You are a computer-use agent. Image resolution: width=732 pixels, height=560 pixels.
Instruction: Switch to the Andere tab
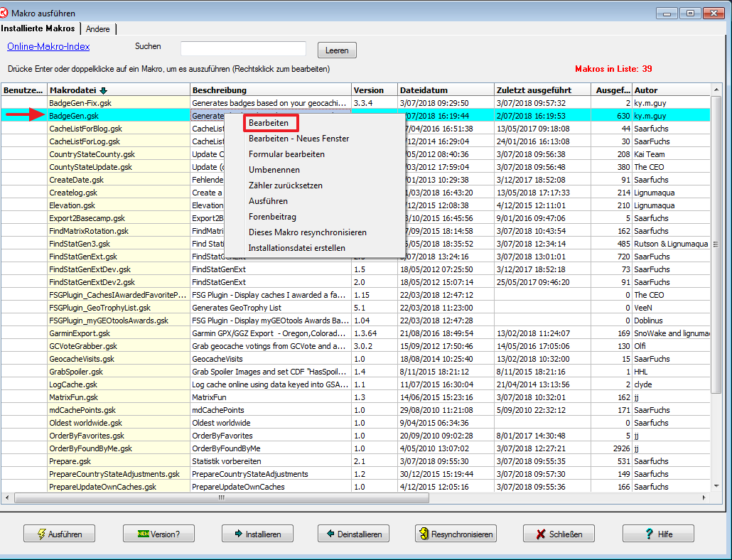click(x=97, y=29)
